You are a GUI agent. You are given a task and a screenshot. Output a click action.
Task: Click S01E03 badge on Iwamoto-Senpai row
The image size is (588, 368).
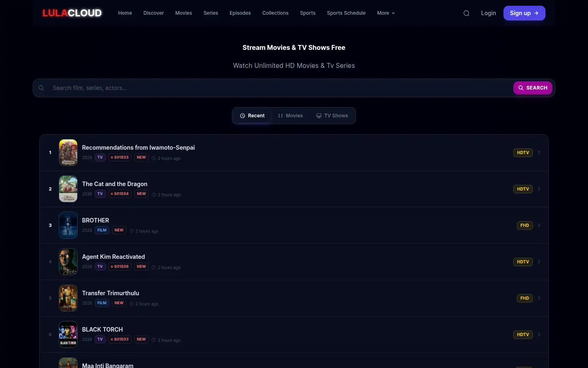[x=120, y=157]
